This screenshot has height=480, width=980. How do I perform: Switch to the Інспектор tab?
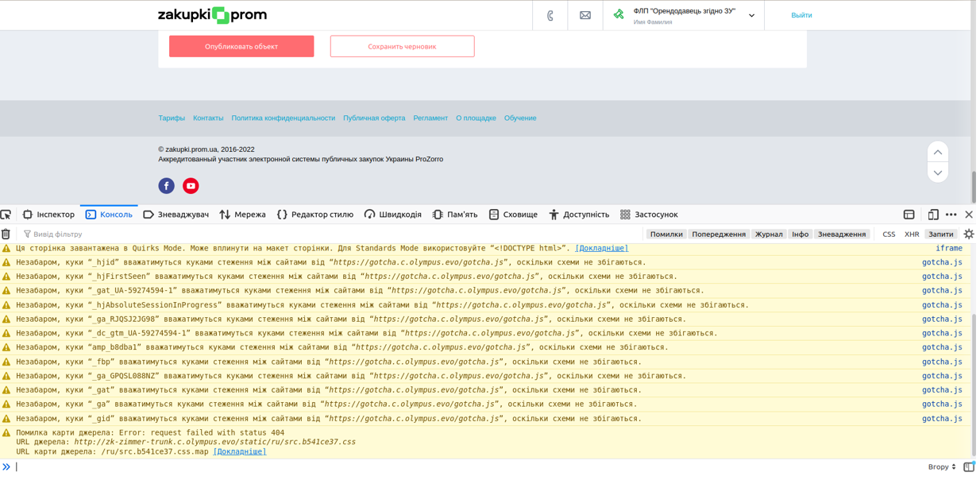coord(48,215)
